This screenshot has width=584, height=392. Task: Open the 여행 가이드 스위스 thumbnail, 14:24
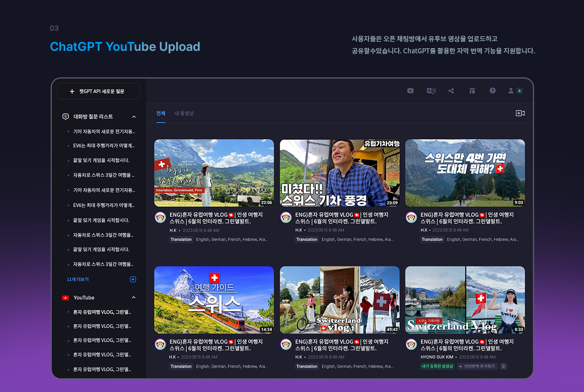[x=214, y=300]
